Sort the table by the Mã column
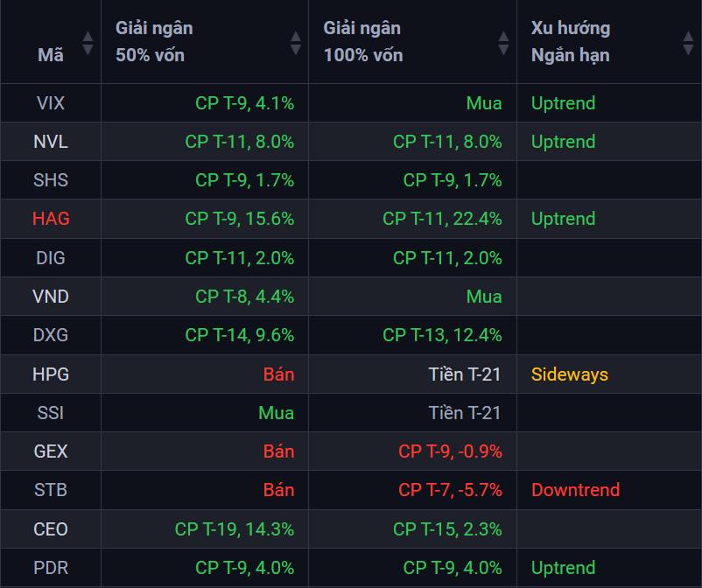Viewport: 702px width, 588px height. [87, 42]
